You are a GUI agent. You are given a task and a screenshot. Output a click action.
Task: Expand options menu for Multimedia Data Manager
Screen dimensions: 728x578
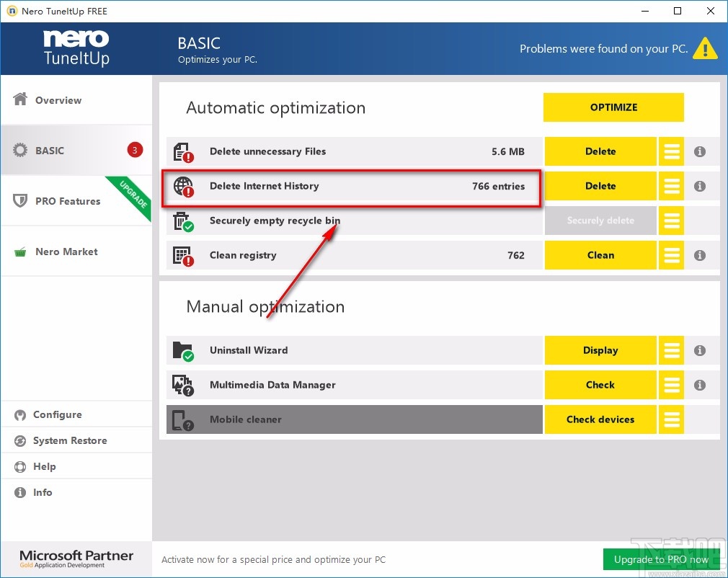pos(671,385)
